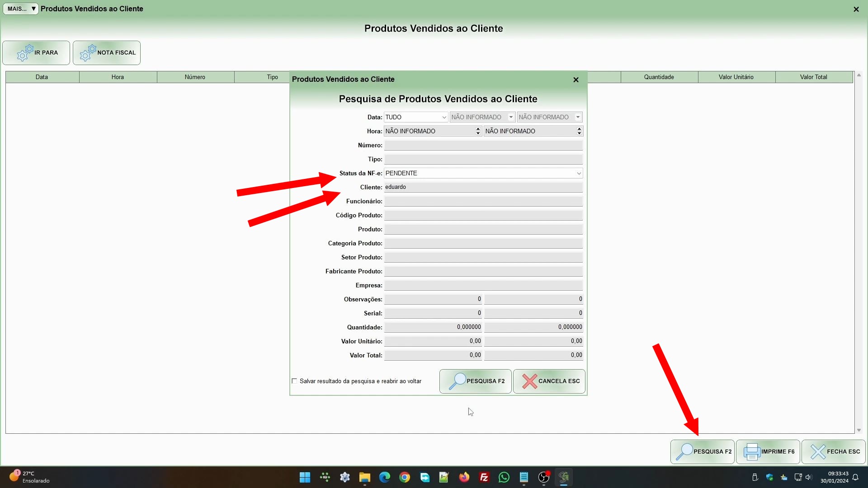Close the Pesquisa de Produtos dialog

[576, 80]
